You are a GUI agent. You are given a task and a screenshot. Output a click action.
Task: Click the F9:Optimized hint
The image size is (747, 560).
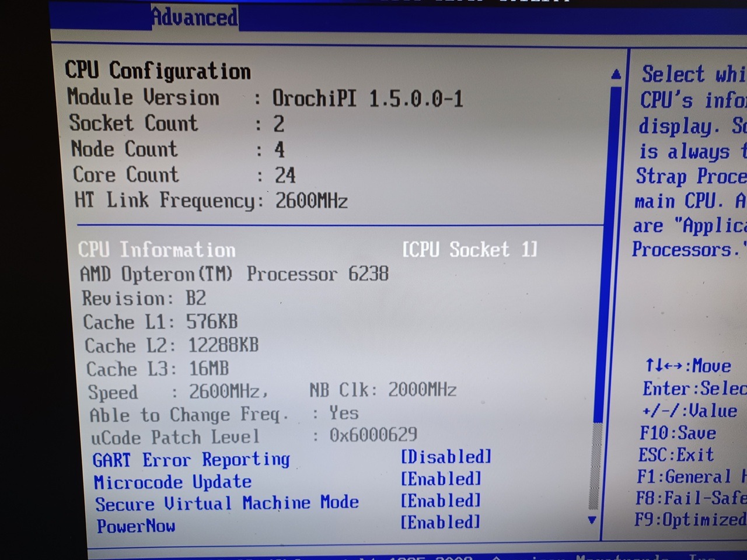pyautogui.click(x=690, y=519)
